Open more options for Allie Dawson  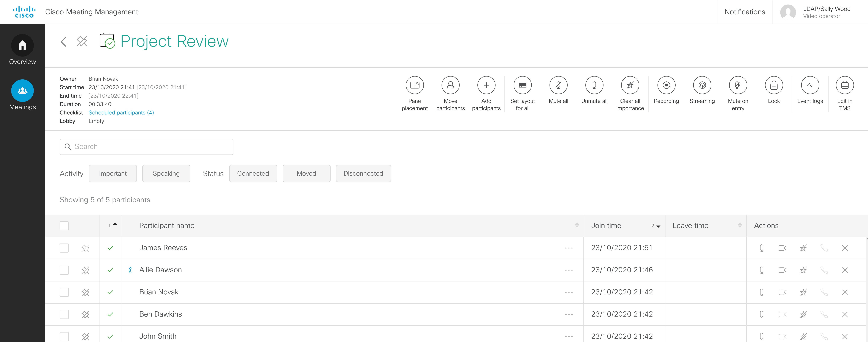(569, 270)
